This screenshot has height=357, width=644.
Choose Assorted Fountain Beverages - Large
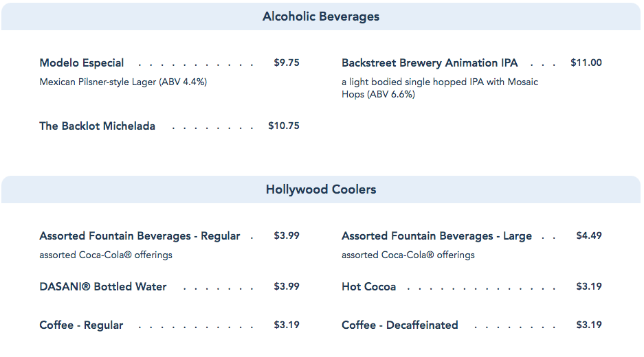[x=436, y=236]
